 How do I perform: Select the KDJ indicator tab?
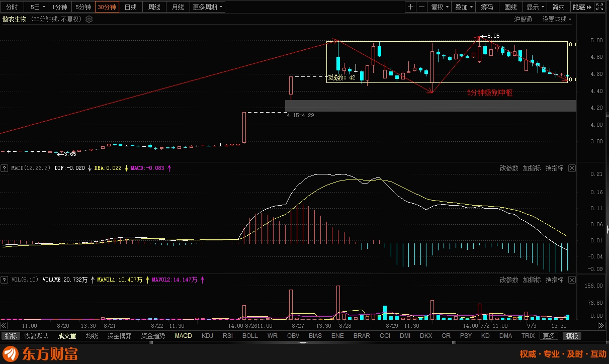(207, 336)
